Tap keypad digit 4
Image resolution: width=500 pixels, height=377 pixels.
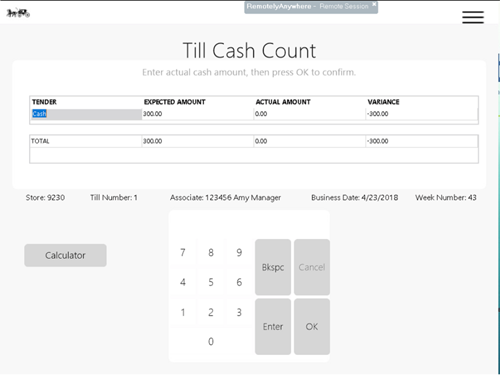click(183, 282)
